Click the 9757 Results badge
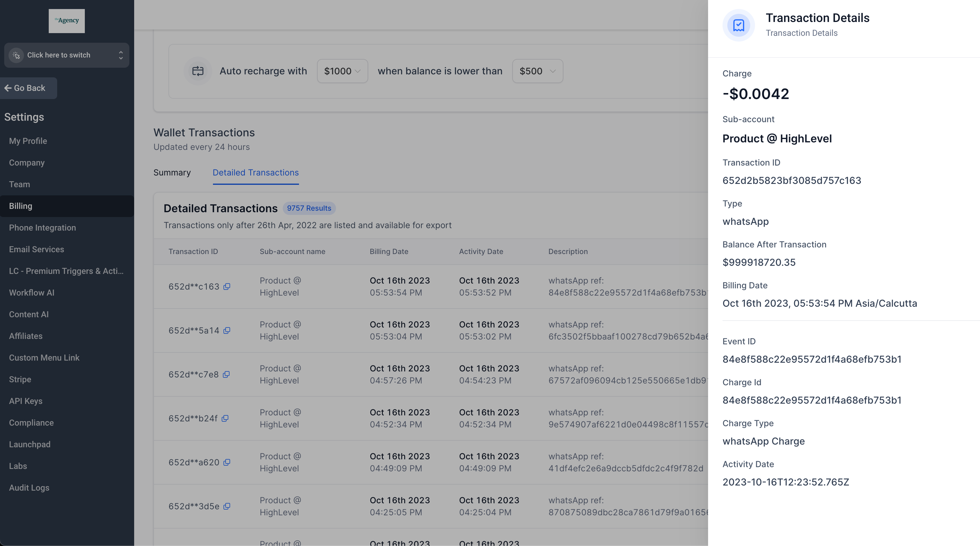The width and height of the screenshot is (980, 546). [x=309, y=208]
